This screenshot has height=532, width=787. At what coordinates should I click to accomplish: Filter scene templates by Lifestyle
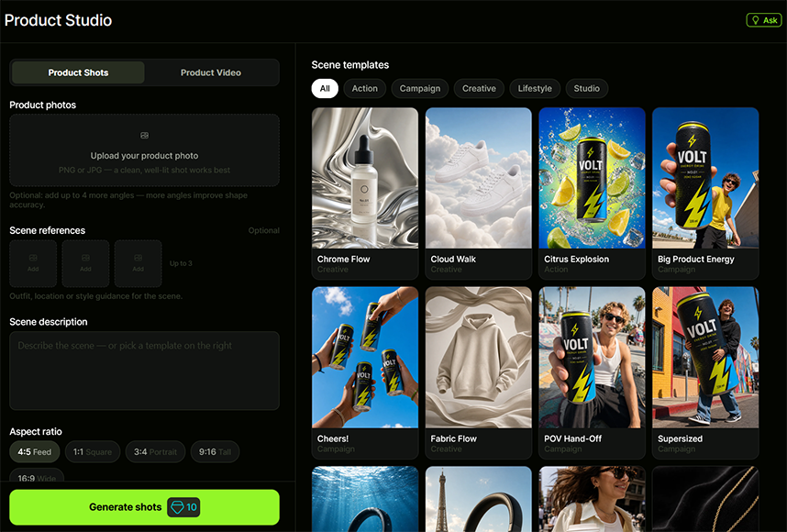[x=535, y=88]
